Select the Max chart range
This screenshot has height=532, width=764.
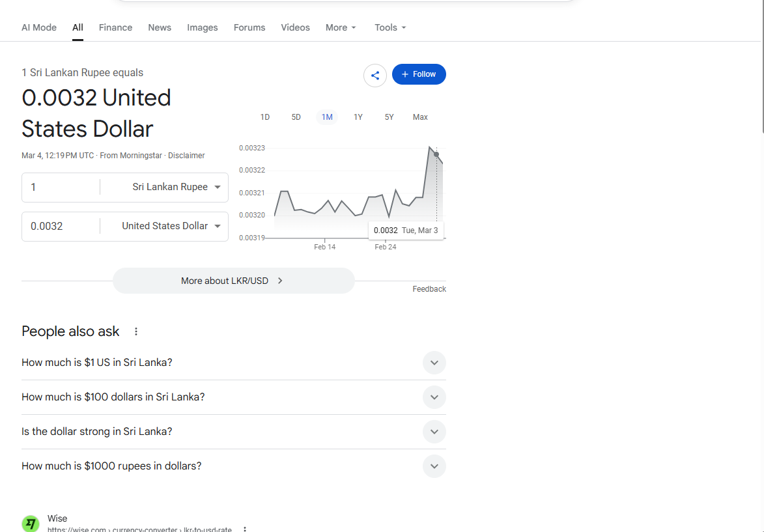click(420, 117)
